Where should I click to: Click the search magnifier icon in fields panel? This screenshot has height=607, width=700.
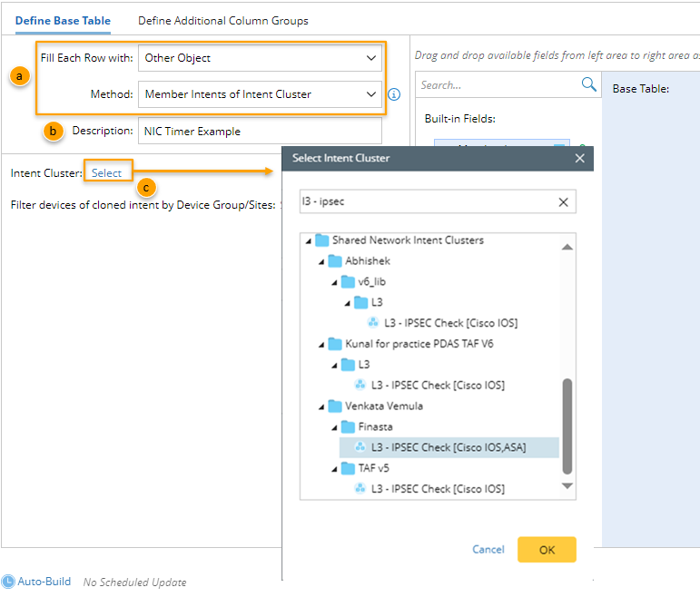pos(588,84)
